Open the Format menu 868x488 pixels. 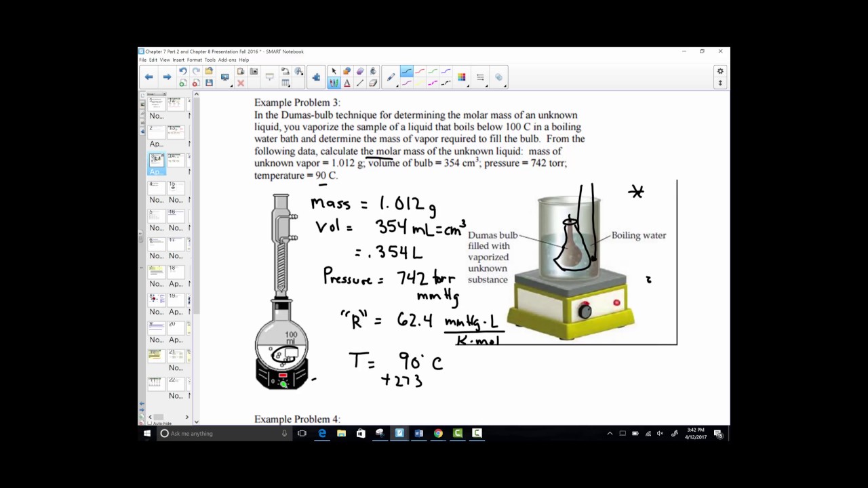(x=195, y=60)
